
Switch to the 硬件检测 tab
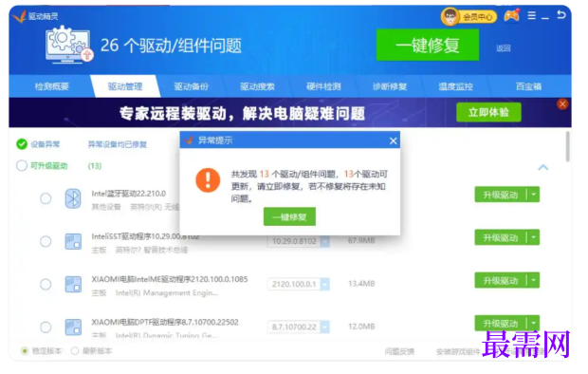click(x=323, y=86)
